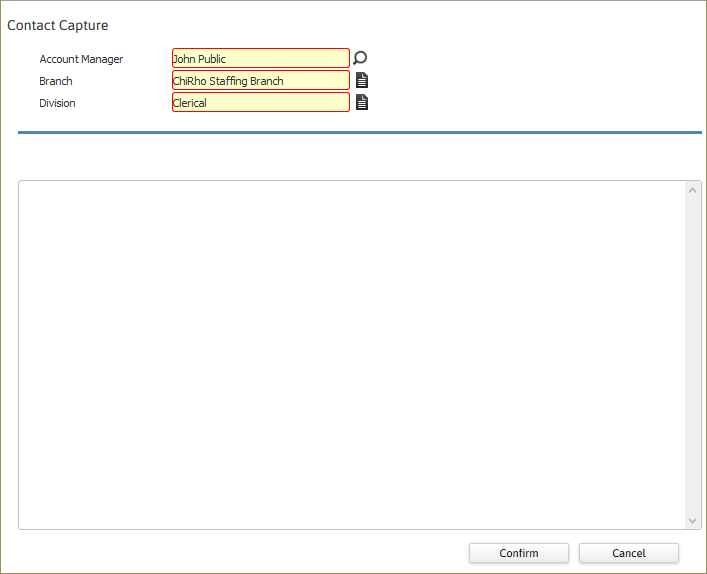Image resolution: width=707 pixels, height=574 pixels.
Task: Click the ChiRho Staffing Branch text
Action: (x=228, y=81)
